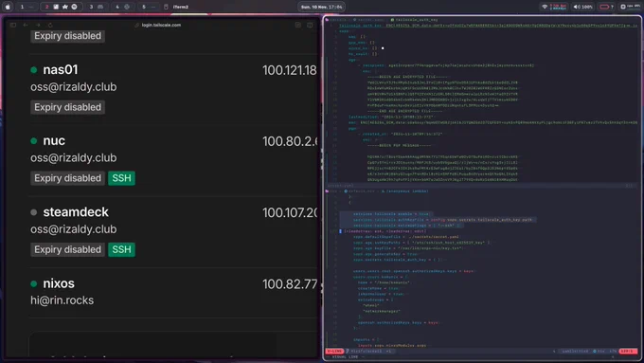Click the network speed indicator

click(x=559, y=7)
